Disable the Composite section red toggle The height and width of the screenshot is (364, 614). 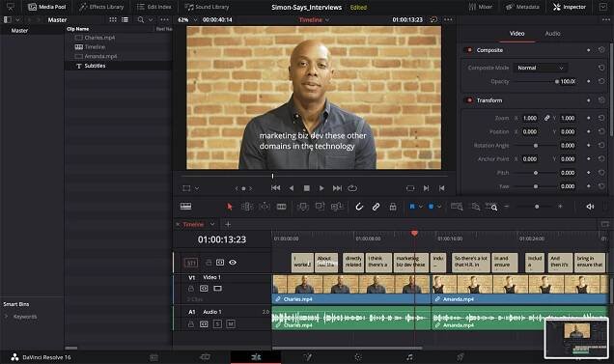[469, 50]
